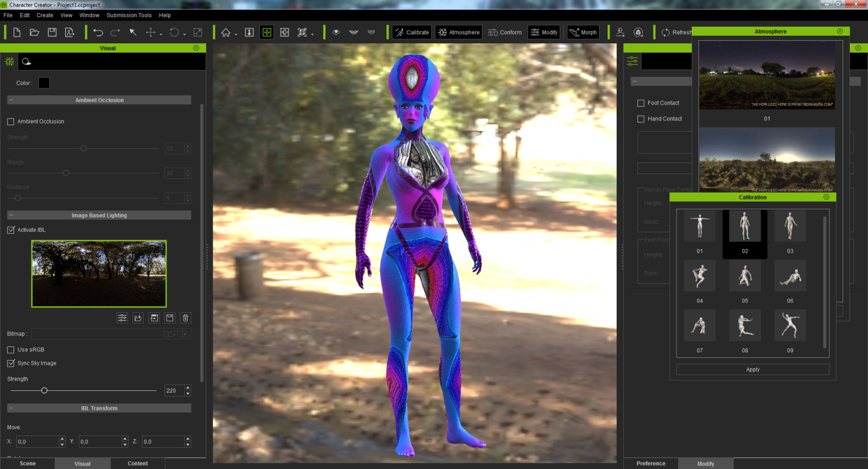
Task: Switch to the Preference tab
Action: (x=651, y=464)
